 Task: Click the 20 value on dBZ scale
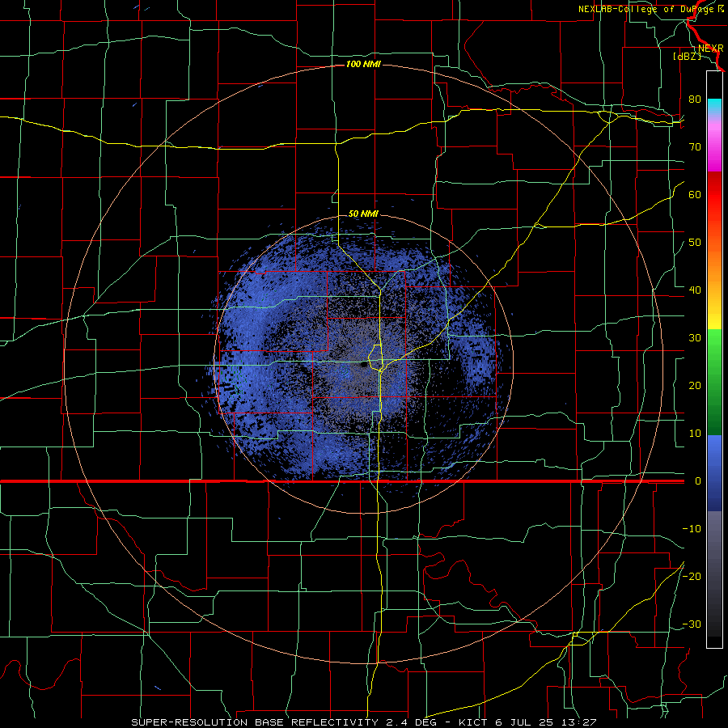pyautogui.click(x=695, y=385)
